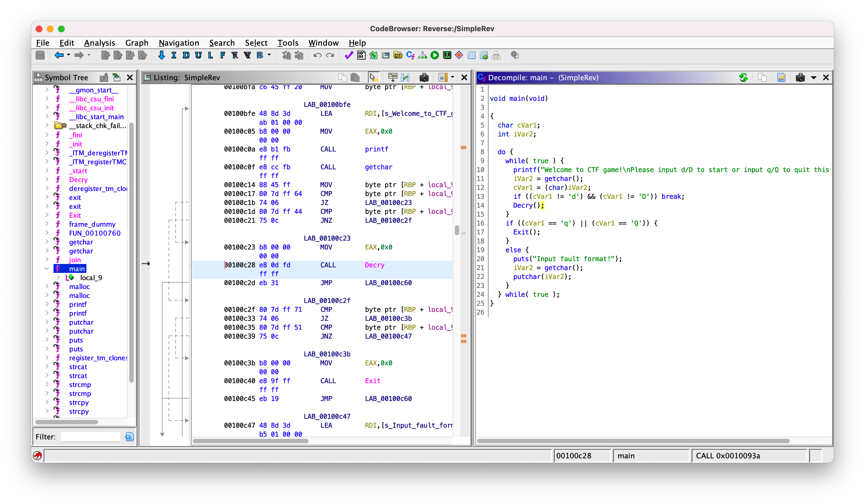Toggle Symbol Tree navigate-on-incoming location icon
Image resolution: width=865 pixels, height=504 pixels.
117,77
